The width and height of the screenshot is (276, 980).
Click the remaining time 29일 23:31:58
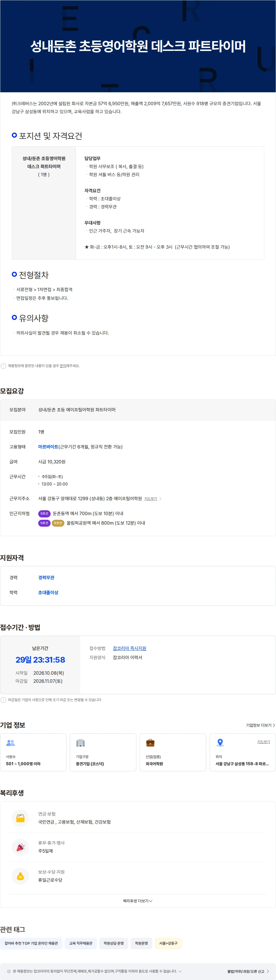tap(40, 660)
